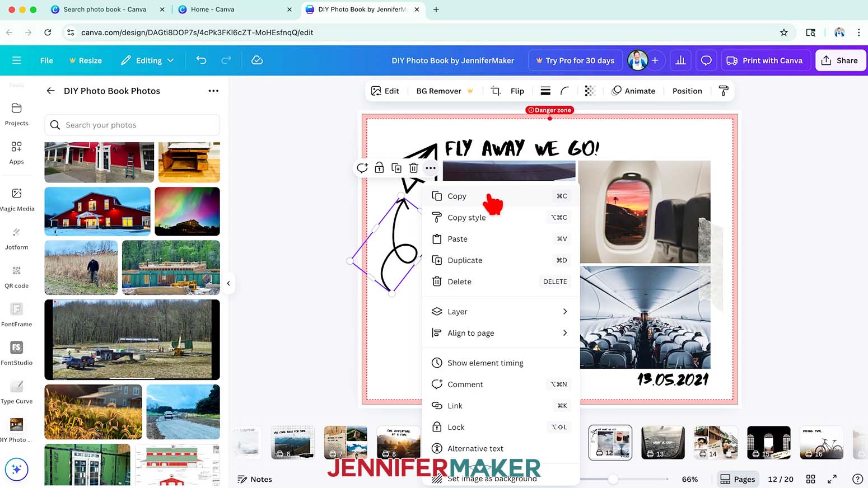Open the comments speech bubble icon

[706, 60]
